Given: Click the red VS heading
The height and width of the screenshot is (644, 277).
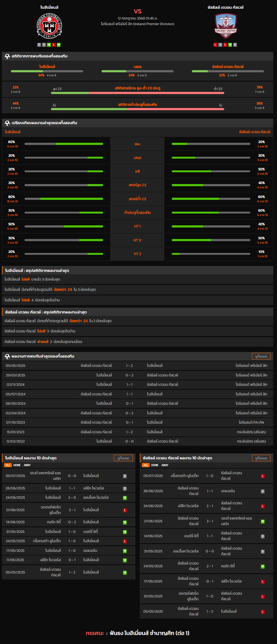Looking at the screenshot, I should tap(138, 11).
